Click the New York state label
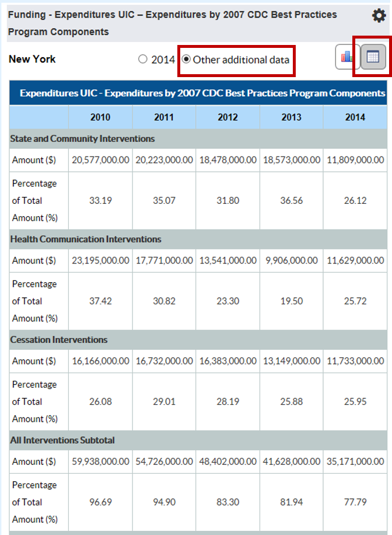 [x=32, y=59]
